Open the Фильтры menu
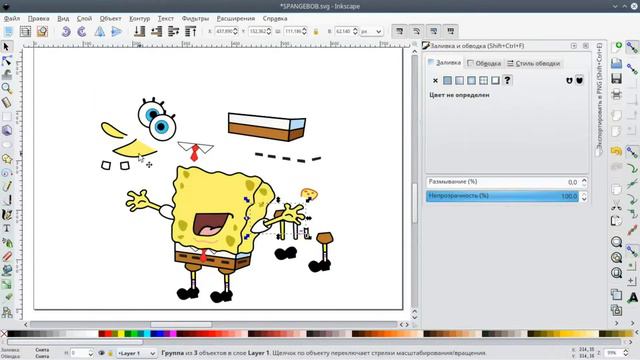This screenshot has height=360, width=640. click(195, 18)
